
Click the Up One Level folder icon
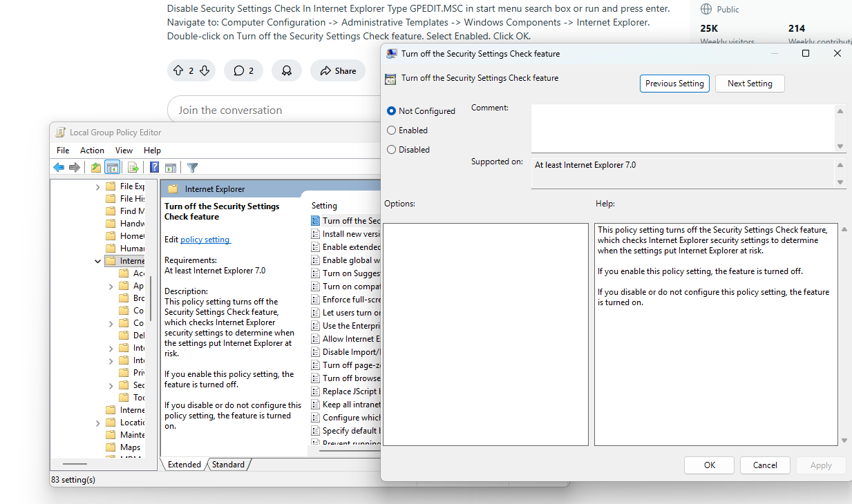click(96, 167)
